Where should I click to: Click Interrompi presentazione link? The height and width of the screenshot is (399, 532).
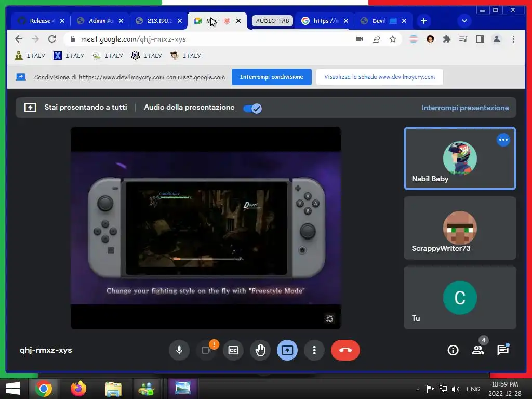click(x=465, y=108)
